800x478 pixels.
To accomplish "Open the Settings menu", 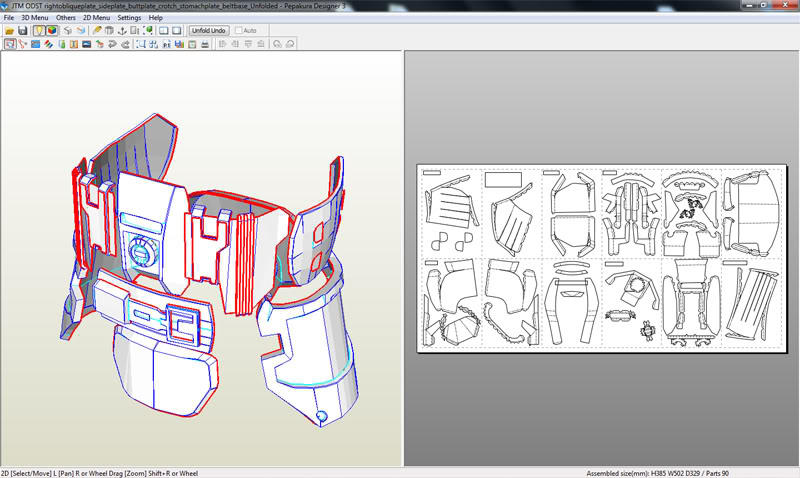I will (x=129, y=17).
